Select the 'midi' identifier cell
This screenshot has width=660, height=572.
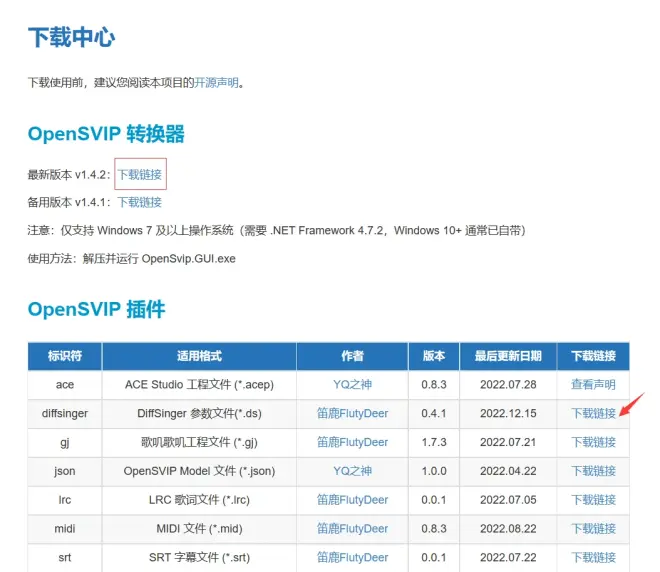click(65, 529)
